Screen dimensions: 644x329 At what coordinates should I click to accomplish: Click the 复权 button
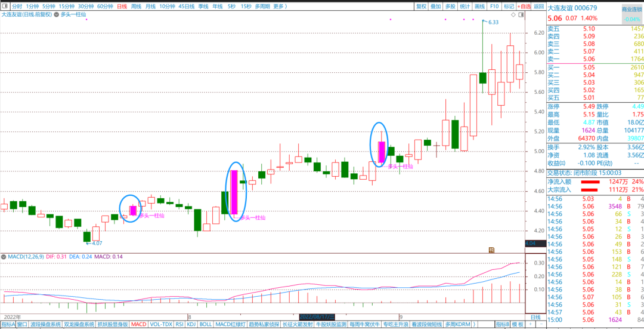[x=422, y=6]
